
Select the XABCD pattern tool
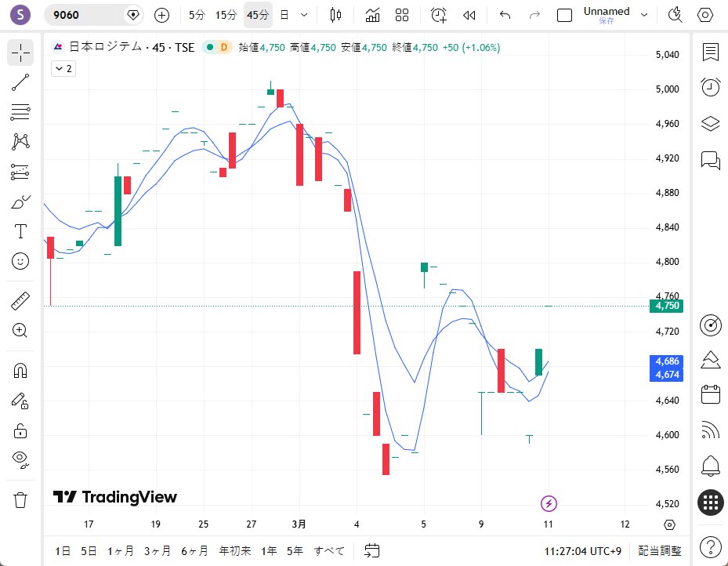point(20,142)
